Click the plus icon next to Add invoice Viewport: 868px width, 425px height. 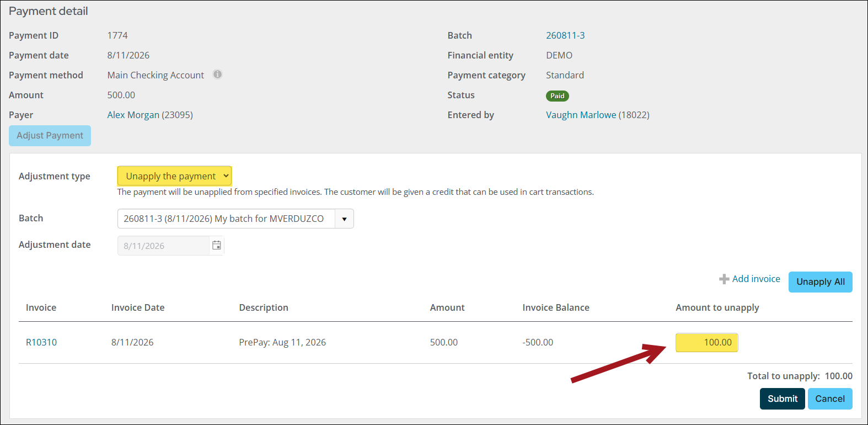tap(724, 279)
